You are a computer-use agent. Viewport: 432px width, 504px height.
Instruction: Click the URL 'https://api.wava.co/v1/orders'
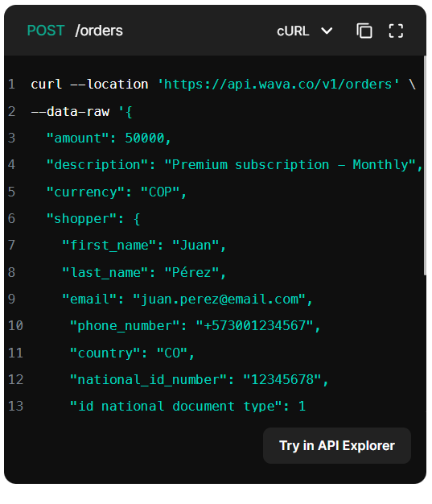278,85
